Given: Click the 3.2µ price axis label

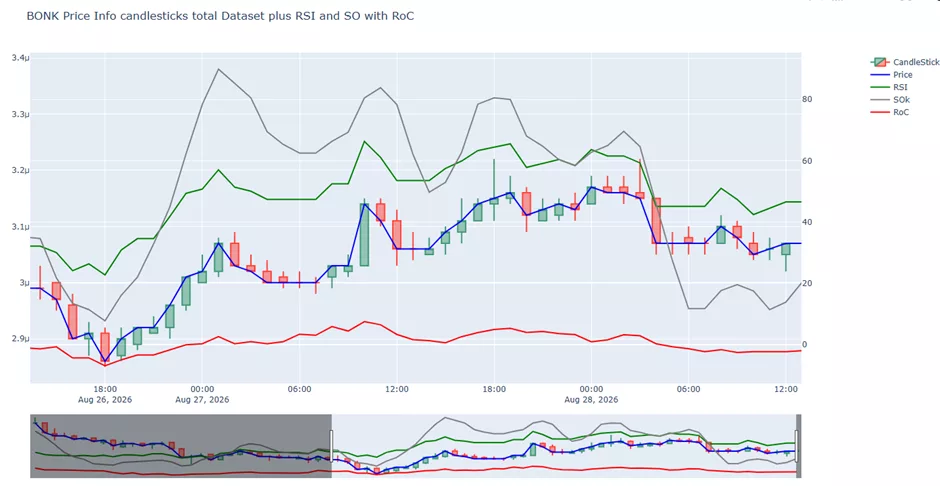Looking at the screenshot, I should coord(19,170).
